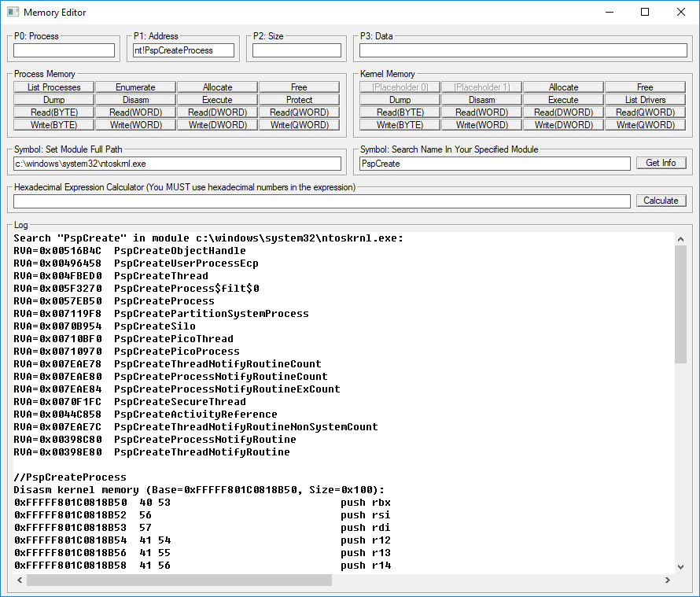700x597 pixels.
Task: Click the Set Module Full Path field
Action: (177, 164)
